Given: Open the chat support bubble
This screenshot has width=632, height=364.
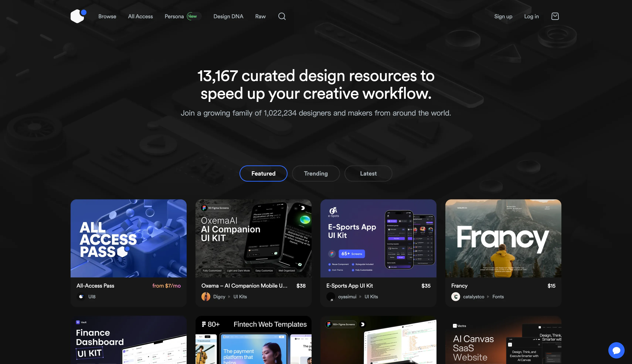Looking at the screenshot, I should point(616,350).
